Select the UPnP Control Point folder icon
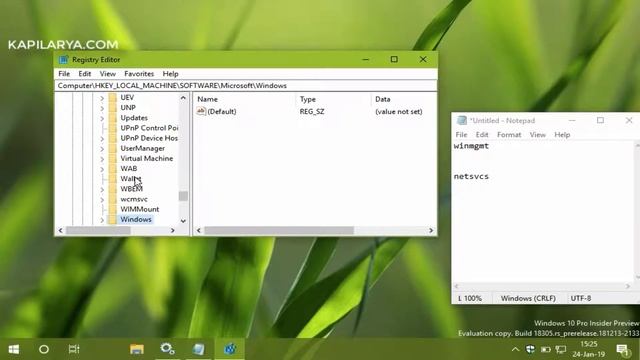Viewport: 640px width, 360px height. [x=113, y=128]
